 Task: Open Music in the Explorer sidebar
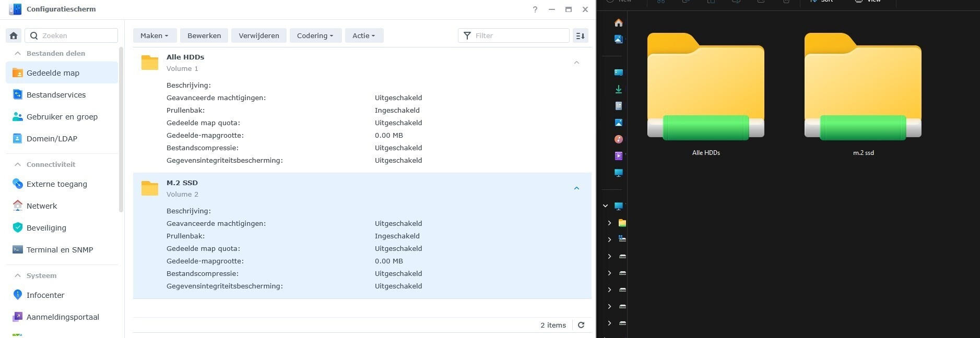[x=619, y=139]
